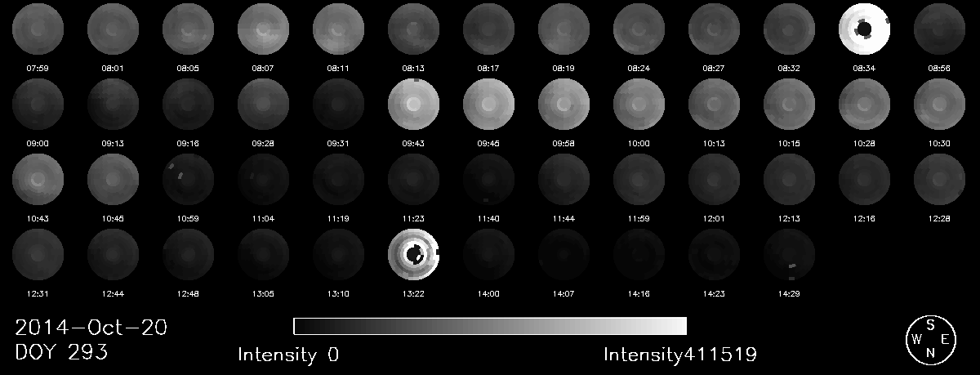980x375 pixels.
Task: Click the 10:30 timestamp label
Action: pyautogui.click(x=940, y=143)
